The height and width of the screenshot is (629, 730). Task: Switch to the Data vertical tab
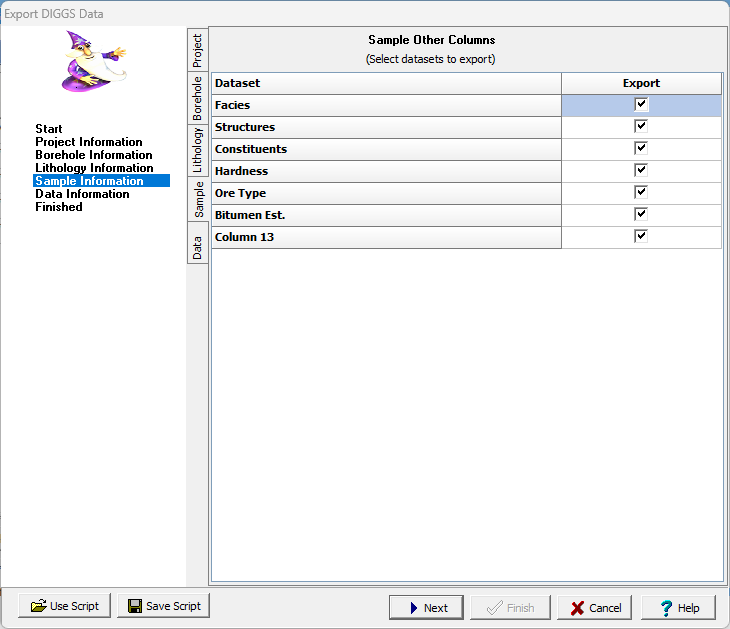pyautogui.click(x=198, y=247)
